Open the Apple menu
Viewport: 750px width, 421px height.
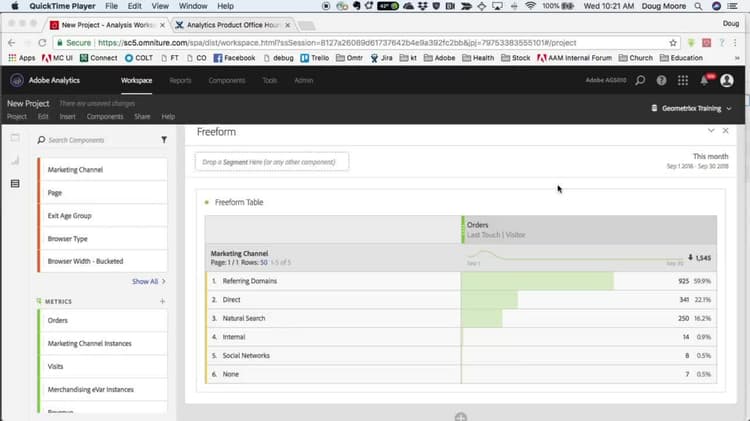[x=14, y=6]
